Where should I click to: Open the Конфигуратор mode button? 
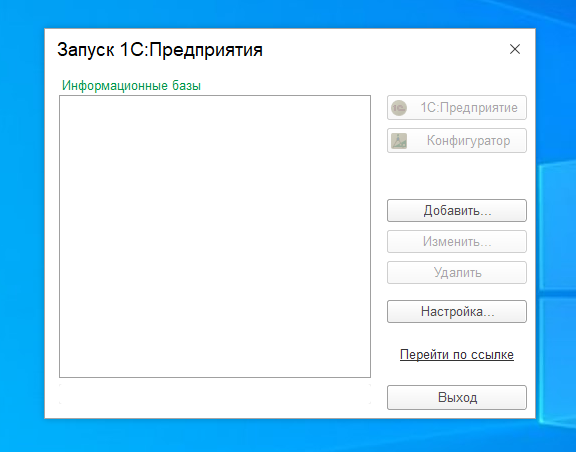tap(457, 140)
